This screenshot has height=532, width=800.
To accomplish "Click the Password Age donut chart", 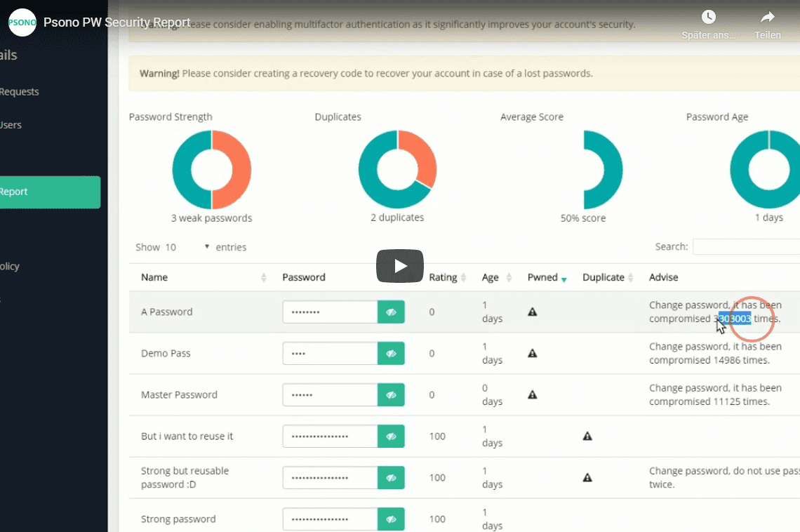I will point(766,170).
